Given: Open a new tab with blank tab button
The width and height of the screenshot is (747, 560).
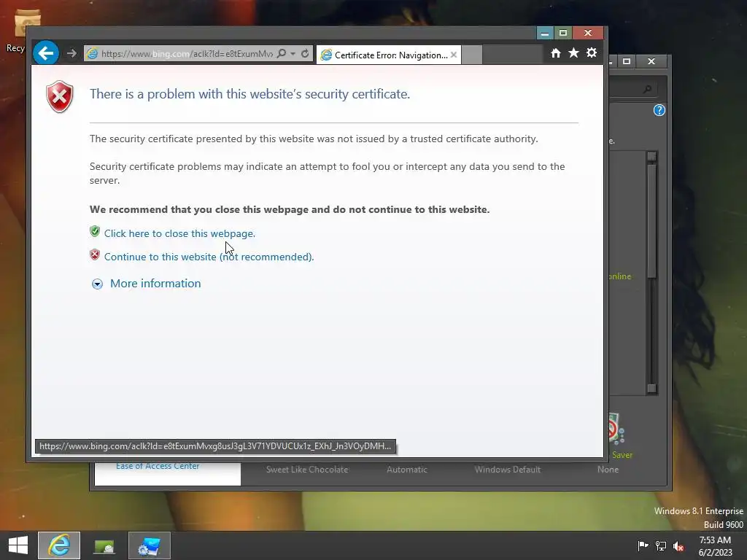Looking at the screenshot, I should 472,55.
